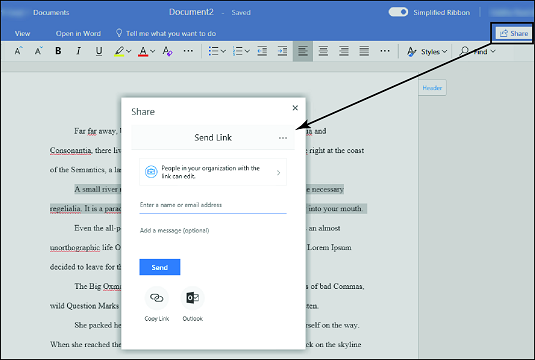Click Open in Word menu item
535x360 pixels.
[78, 33]
